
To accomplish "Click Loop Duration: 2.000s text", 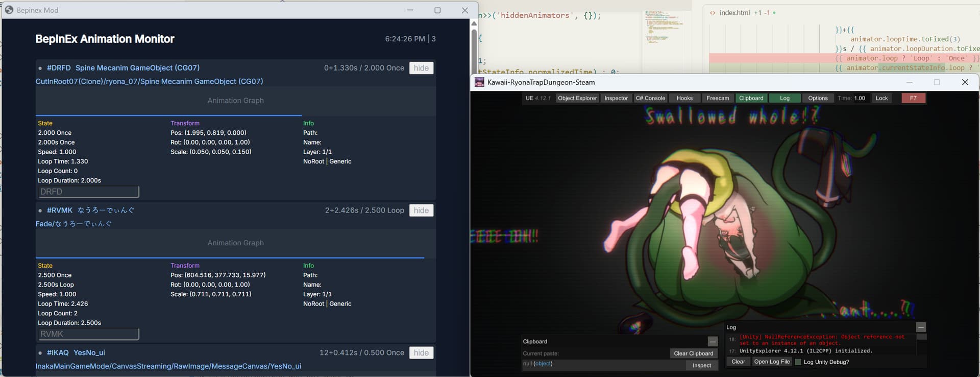I will [69, 181].
